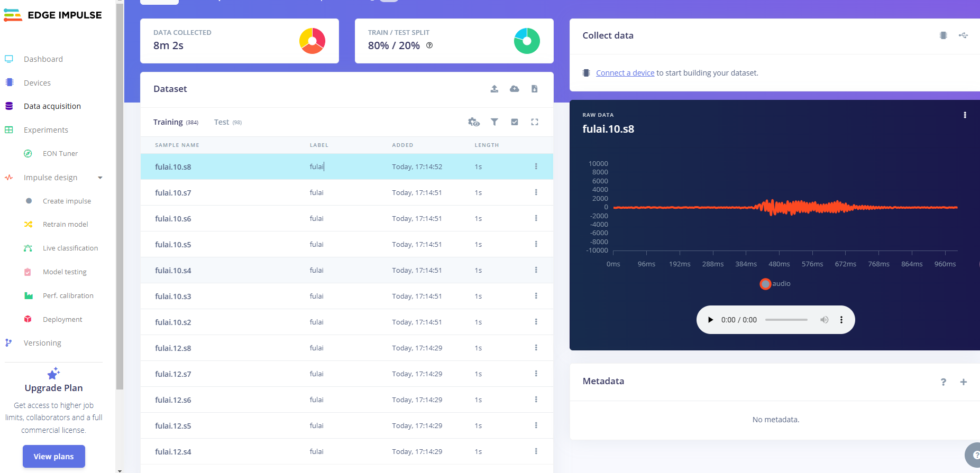Open Devices in the sidebar
Image resolution: width=980 pixels, height=473 pixels.
37,83
